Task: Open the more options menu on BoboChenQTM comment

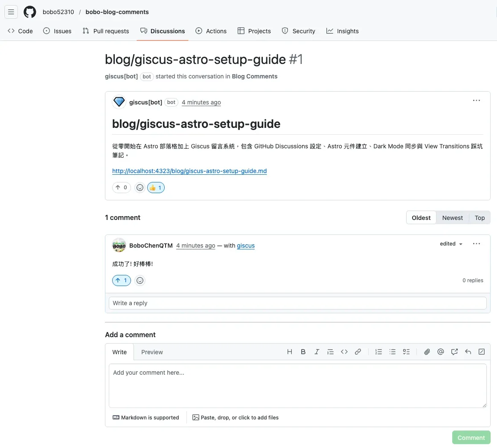Action: pyautogui.click(x=476, y=244)
